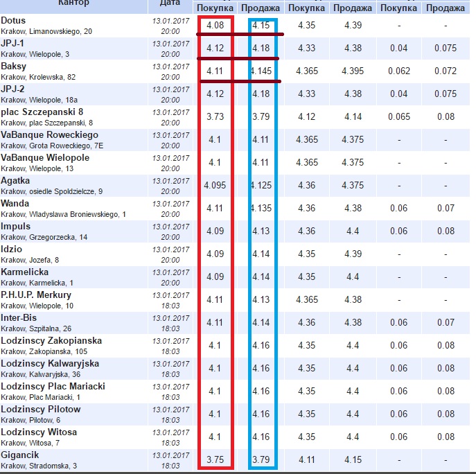
Task: Click the Дата column header
Action: coord(170,3)
